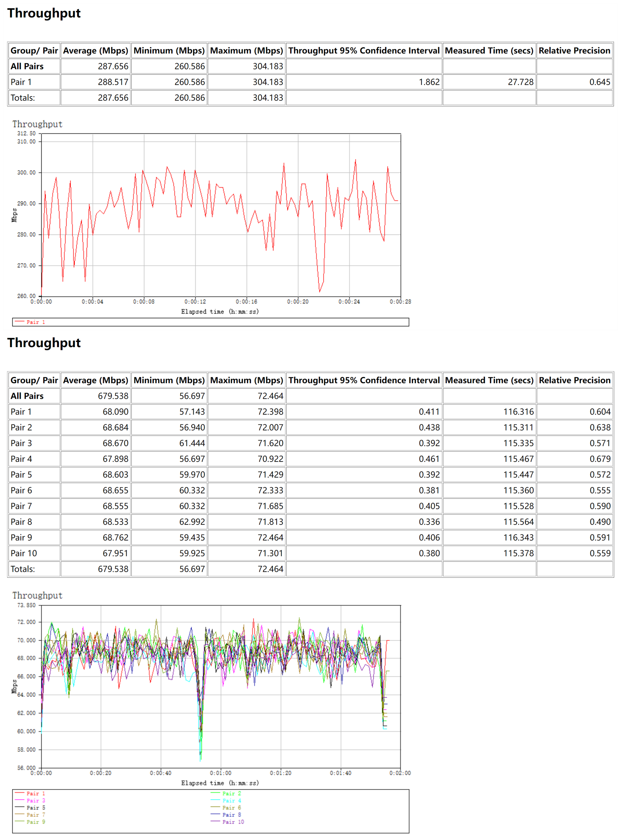Click the Measured Time (secs) header in first table
The width and height of the screenshot is (621, 840).
click(489, 50)
